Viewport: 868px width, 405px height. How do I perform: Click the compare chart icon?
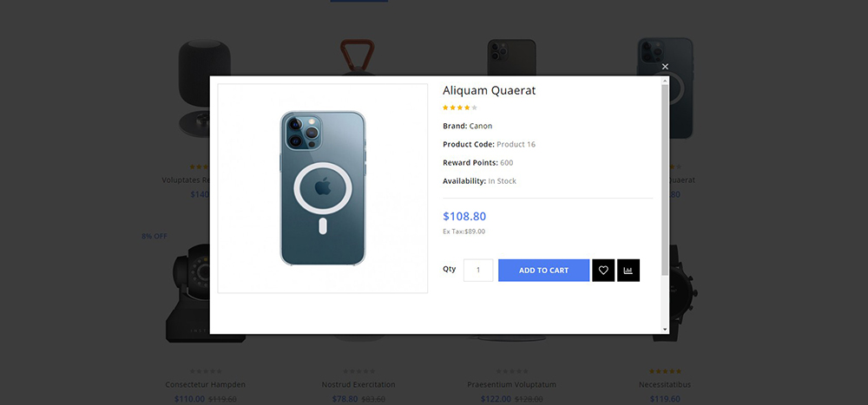[628, 271]
